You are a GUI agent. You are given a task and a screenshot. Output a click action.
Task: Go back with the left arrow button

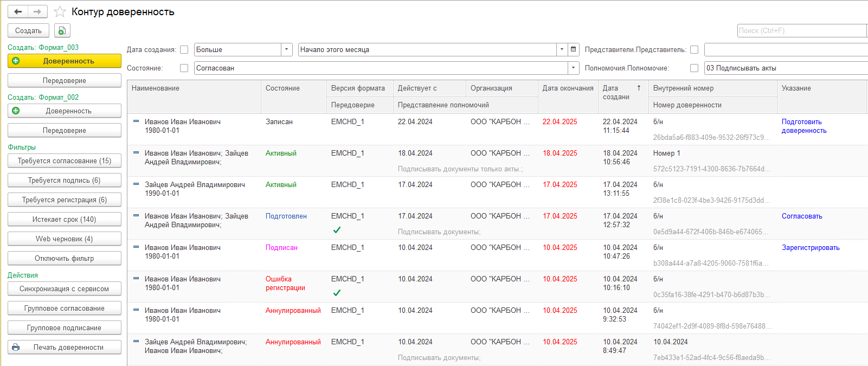(18, 11)
